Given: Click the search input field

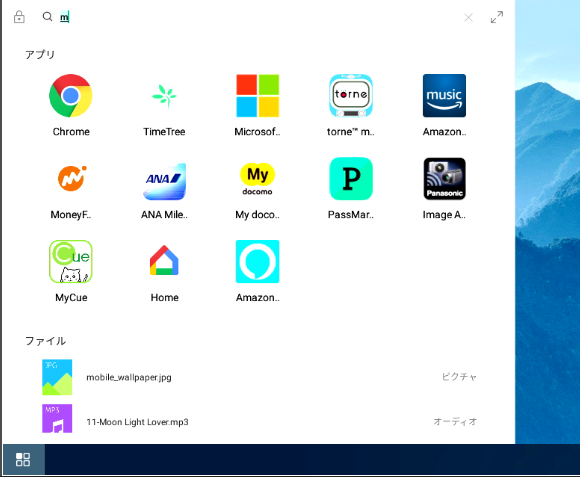Looking at the screenshot, I should coord(259,17).
